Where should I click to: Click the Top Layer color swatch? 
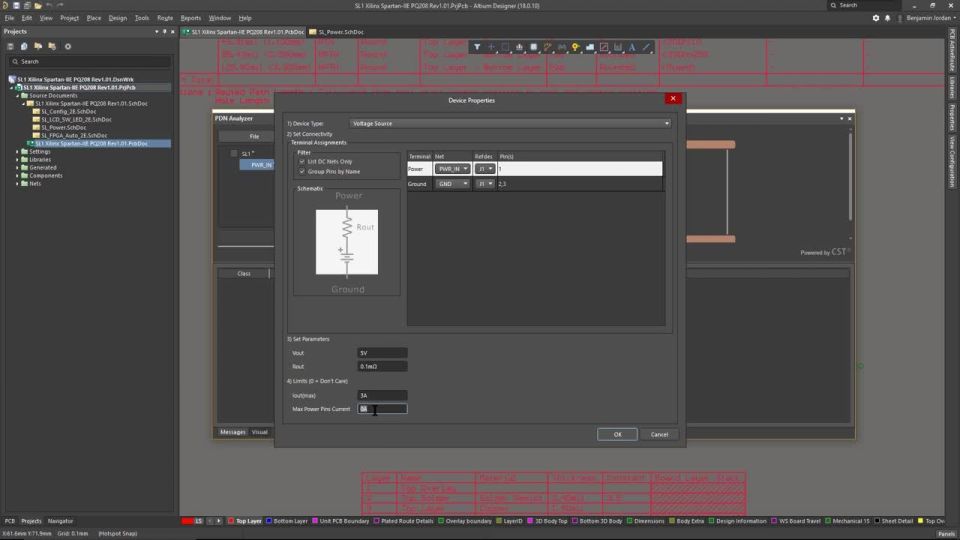231,521
